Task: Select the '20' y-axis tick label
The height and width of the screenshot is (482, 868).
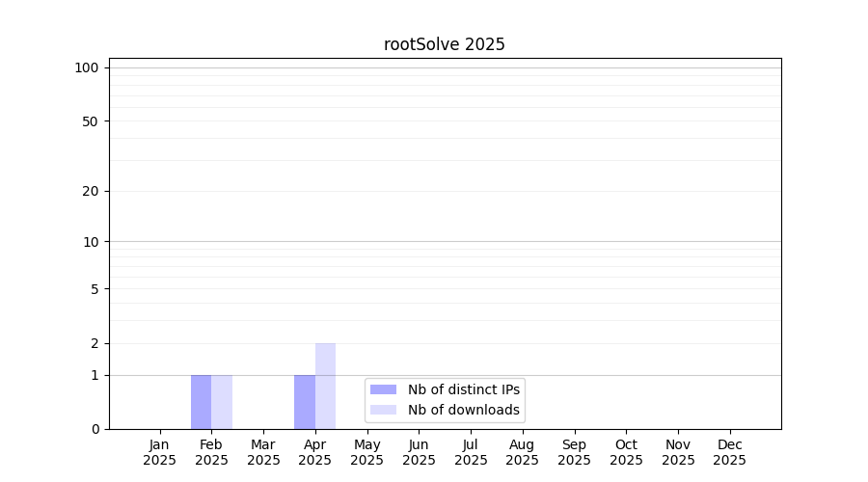Action: coord(91,191)
